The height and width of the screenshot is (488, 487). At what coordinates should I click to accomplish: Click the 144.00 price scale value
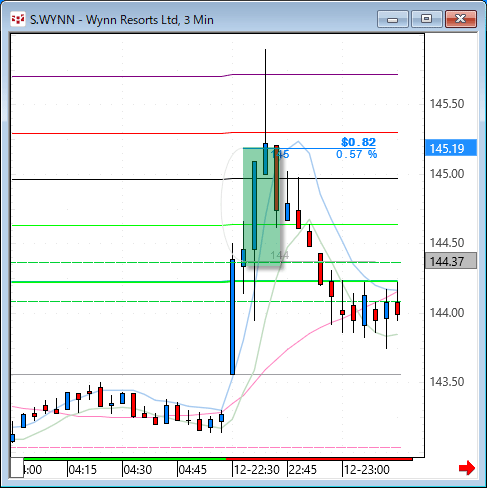pos(447,313)
